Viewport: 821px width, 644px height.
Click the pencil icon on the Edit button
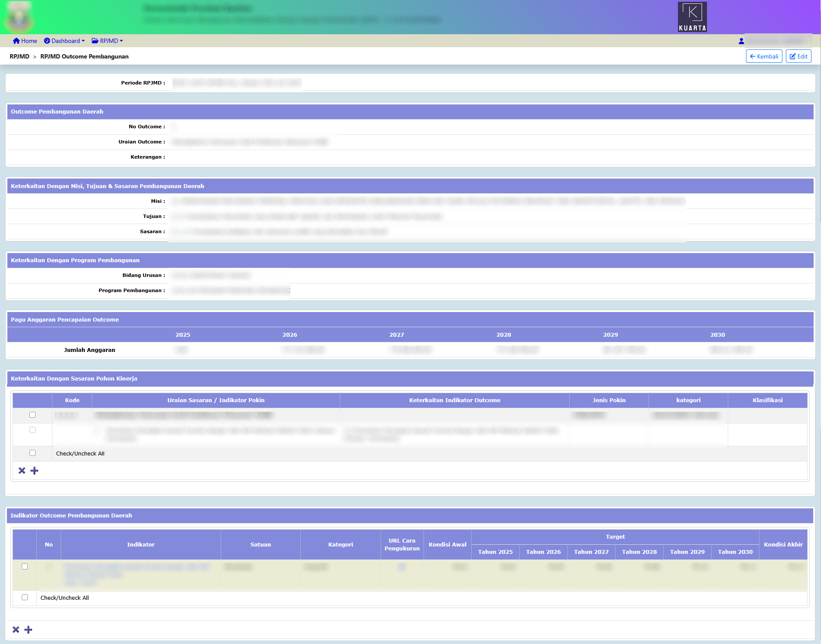point(792,56)
